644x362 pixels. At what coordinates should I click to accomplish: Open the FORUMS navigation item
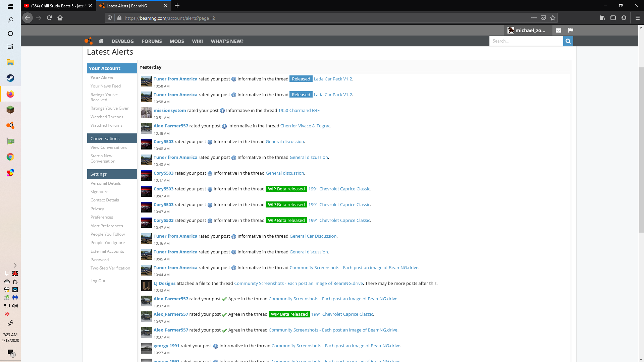click(x=152, y=41)
